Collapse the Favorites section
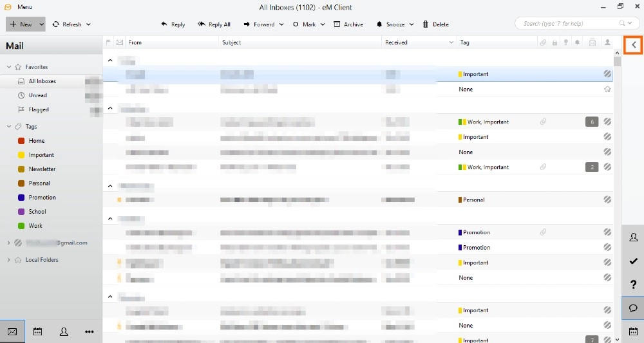 [x=8, y=67]
